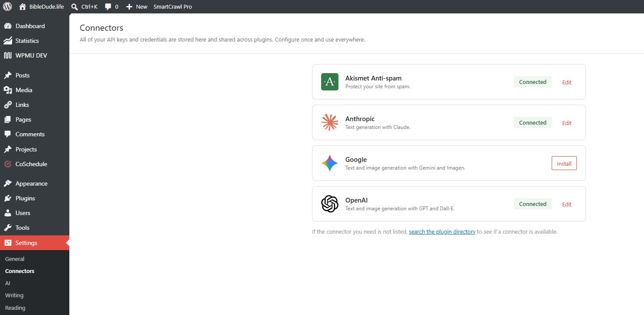
Task: Click the Appearance paintbrush icon
Action: point(8,183)
